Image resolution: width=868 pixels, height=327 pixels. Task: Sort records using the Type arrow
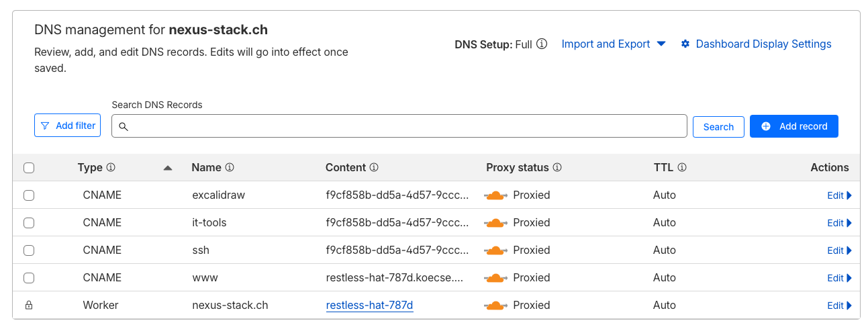[x=168, y=168]
